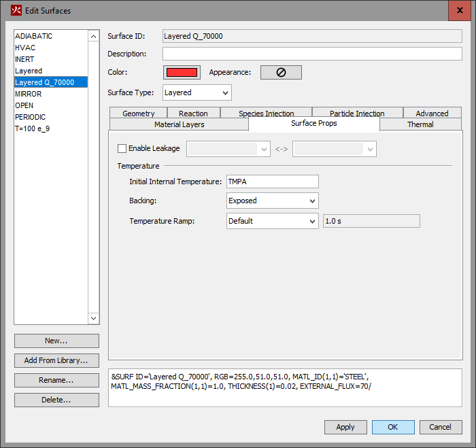Click the Surface ID field
The height and width of the screenshot is (448, 476).
point(312,36)
